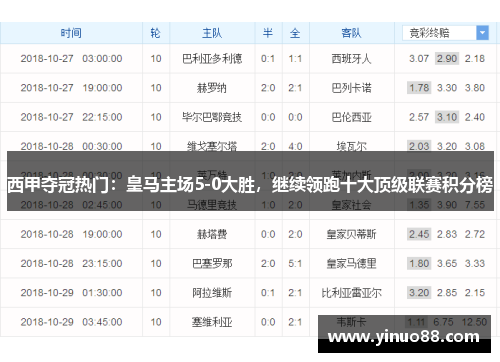Click highlighted home odds 3.20 in 阿拉维斯 row
The image size is (500, 362).
419,293
